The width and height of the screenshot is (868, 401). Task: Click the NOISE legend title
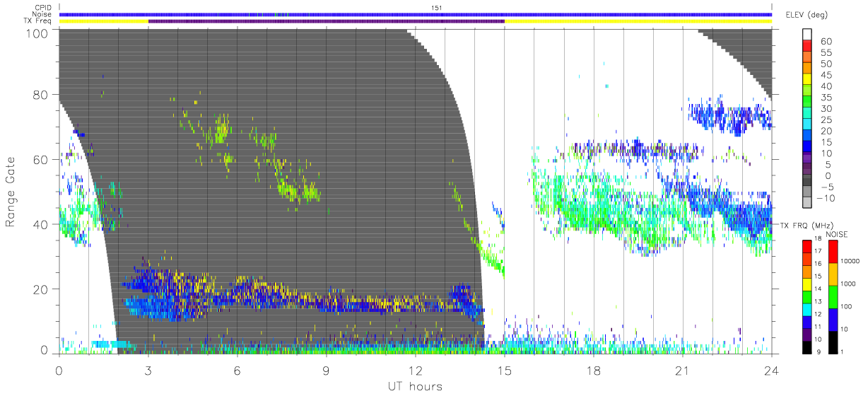pyautogui.click(x=838, y=233)
